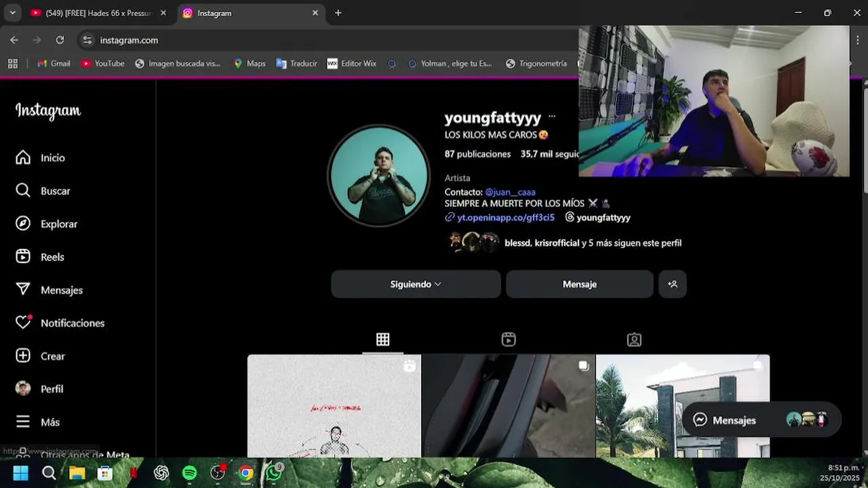Open WhatsApp from the taskbar
The height and width of the screenshot is (488, 868).
click(x=274, y=473)
